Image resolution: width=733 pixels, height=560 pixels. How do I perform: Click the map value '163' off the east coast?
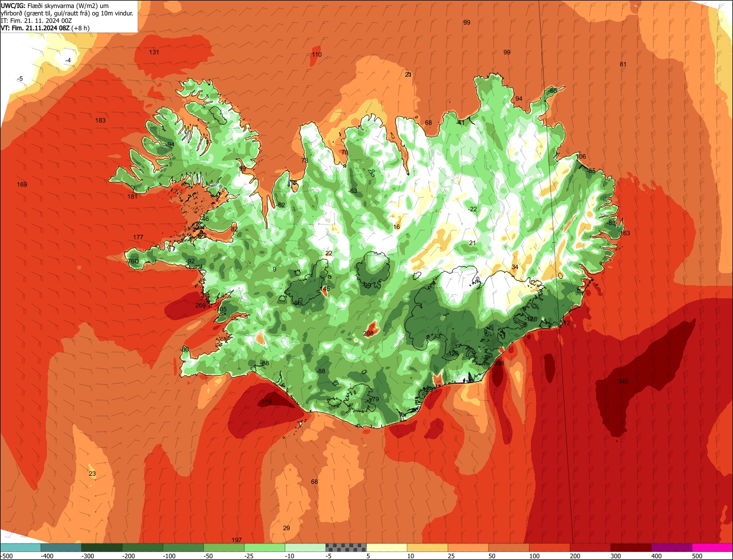625,233
